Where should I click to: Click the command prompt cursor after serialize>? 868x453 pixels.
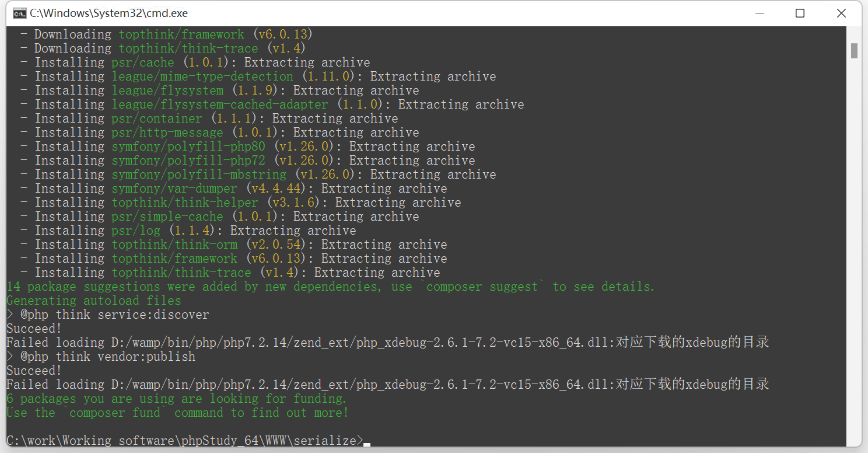click(x=367, y=445)
